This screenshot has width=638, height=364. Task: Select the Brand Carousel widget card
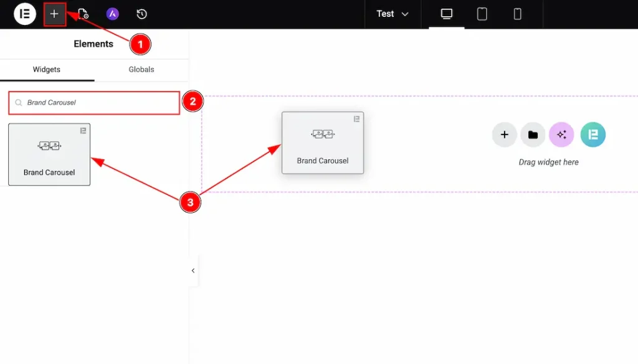click(49, 154)
